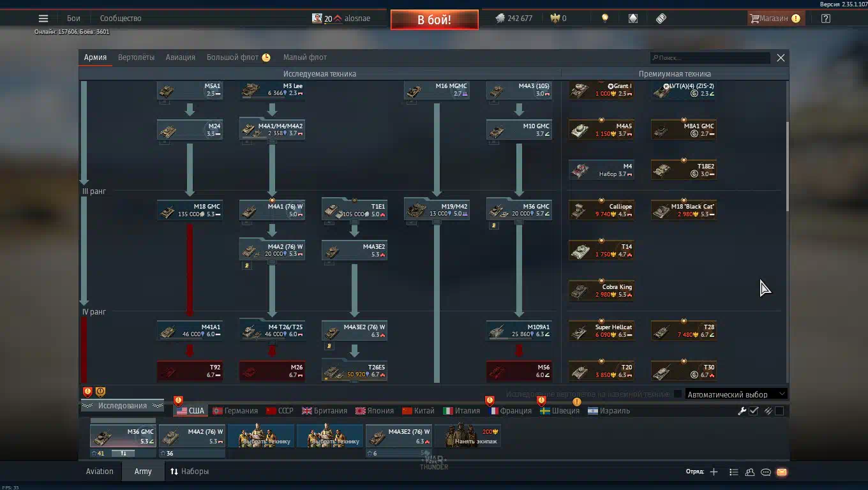The image size is (868, 490).
Task: Select the M18 GMC vehicle card
Action: click(x=190, y=211)
